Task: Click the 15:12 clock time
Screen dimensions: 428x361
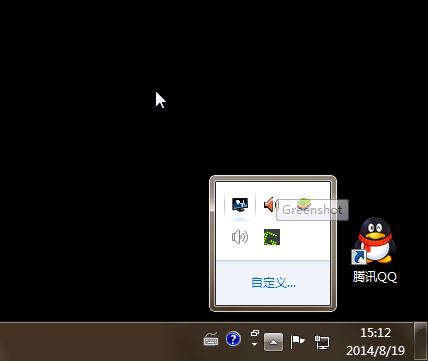Action: tap(375, 333)
